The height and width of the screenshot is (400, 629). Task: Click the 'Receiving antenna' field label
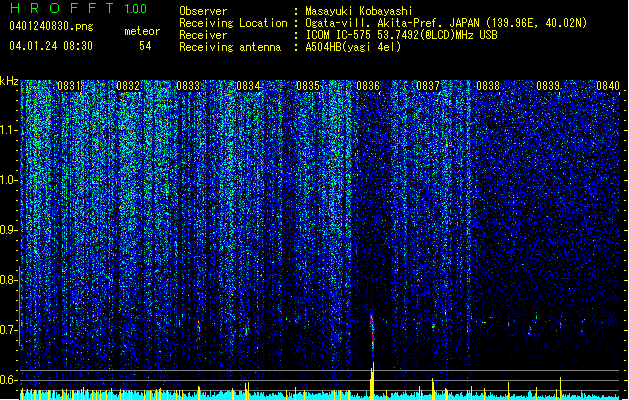[230, 47]
